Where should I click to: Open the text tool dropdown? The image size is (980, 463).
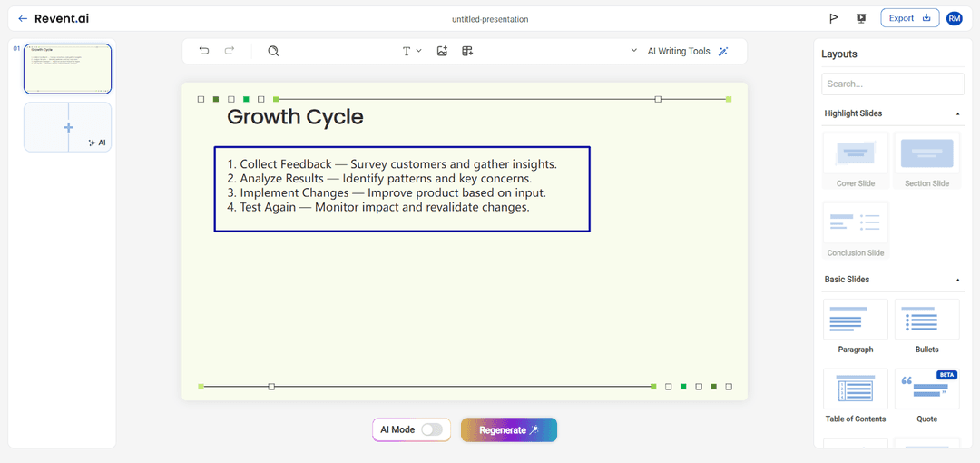coord(412,52)
